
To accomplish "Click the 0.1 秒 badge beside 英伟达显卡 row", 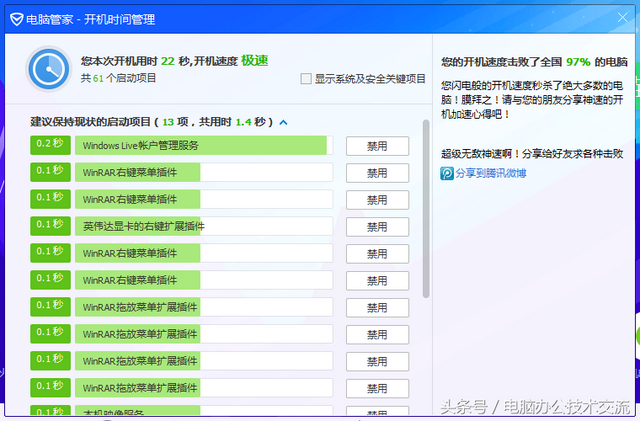I will point(50,226).
